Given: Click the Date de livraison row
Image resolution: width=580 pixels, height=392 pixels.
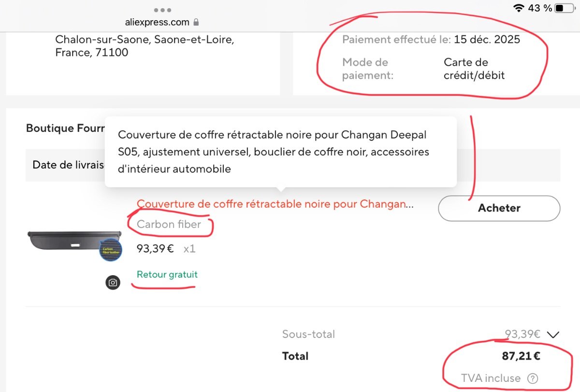Looking at the screenshot, I should point(68,165).
